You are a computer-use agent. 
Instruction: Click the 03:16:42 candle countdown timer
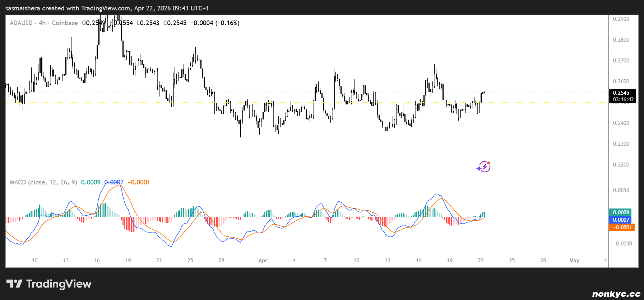point(623,99)
